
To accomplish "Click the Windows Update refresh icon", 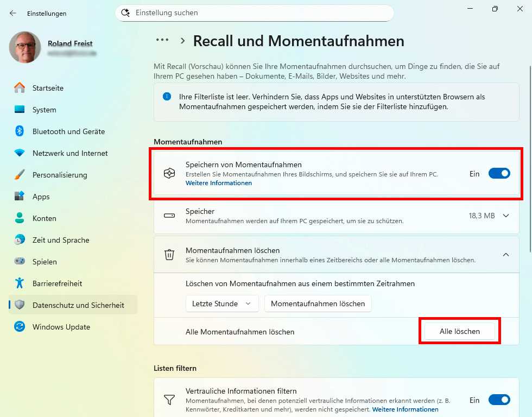I will point(20,326).
